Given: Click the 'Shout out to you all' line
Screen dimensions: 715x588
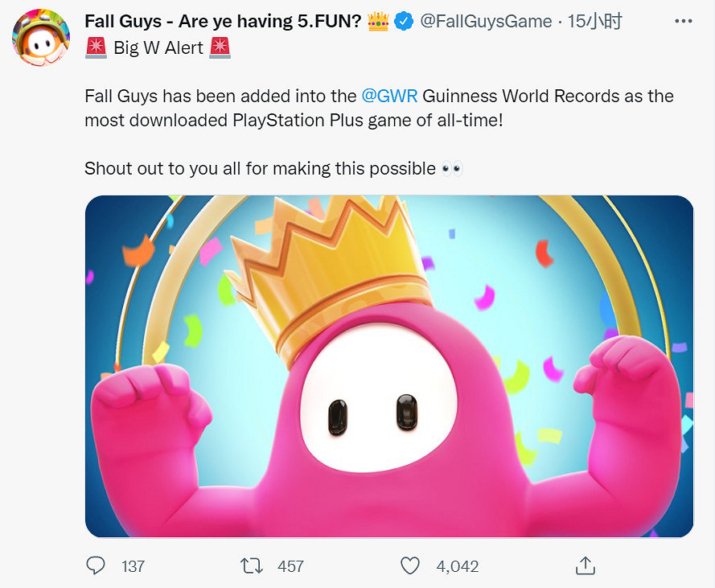Looking at the screenshot, I should click(x=261, y=170).
